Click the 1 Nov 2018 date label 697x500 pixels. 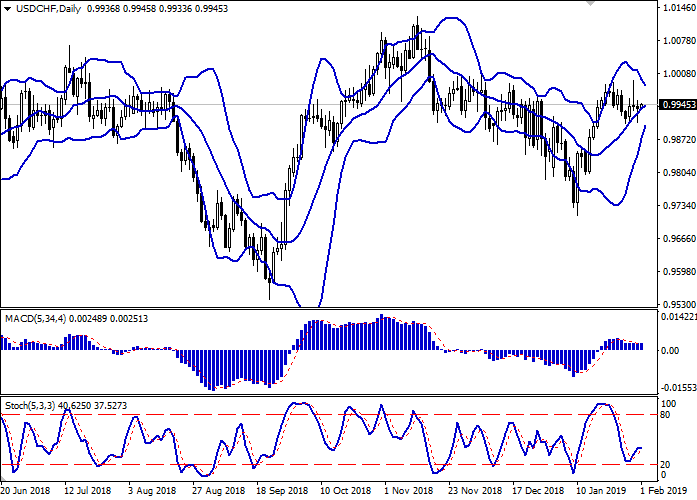[x=409, y=491]
